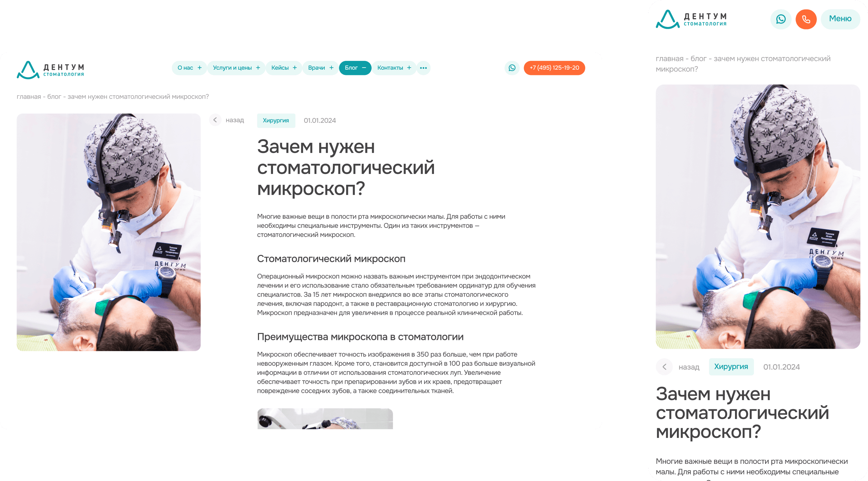Call +7 (495) 125-19-20 button

click(554, 68)
